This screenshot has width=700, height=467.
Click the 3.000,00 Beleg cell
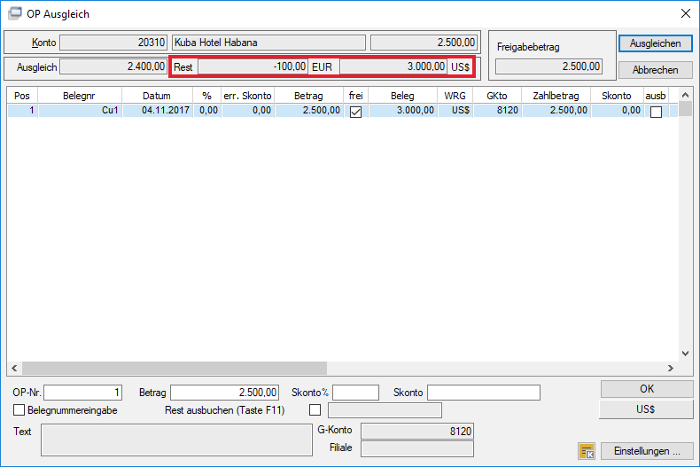click(403, 110)
